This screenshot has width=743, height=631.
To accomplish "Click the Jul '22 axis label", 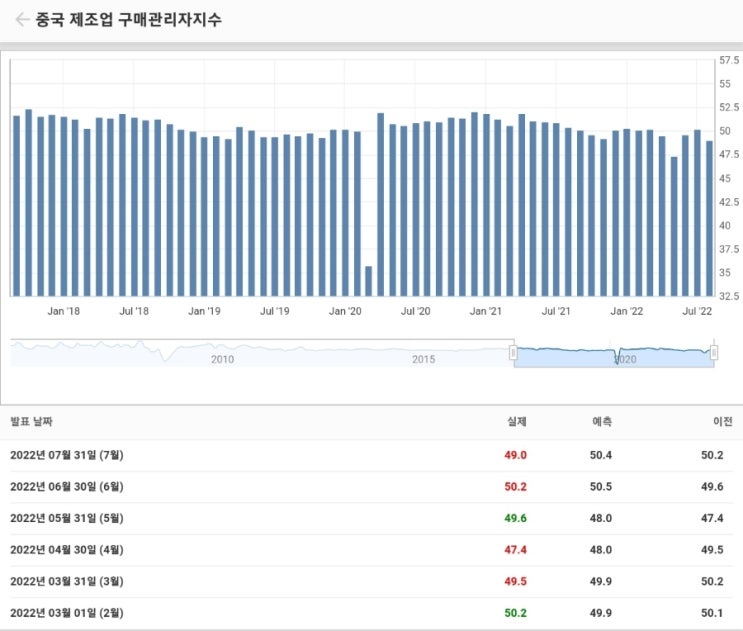I will [x=697, y=311].
